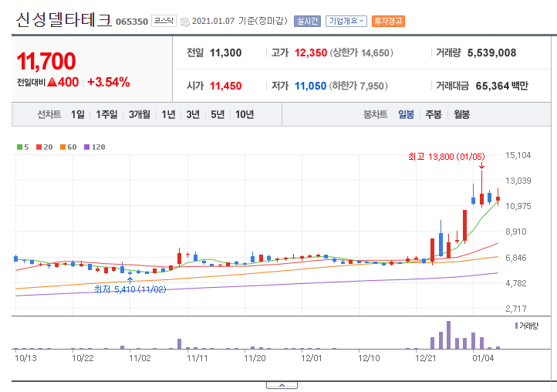Click the 11/11 date axis label

(197, 358)
